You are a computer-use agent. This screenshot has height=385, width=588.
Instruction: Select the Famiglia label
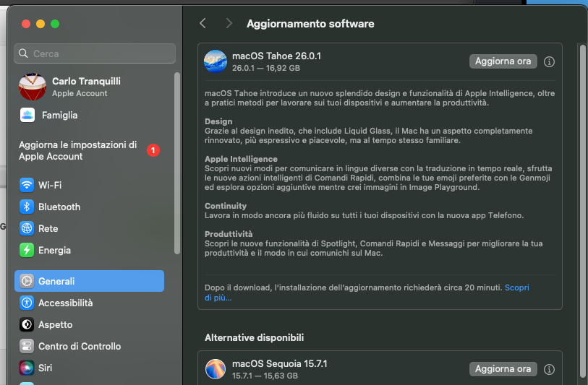tap(59, 116)
